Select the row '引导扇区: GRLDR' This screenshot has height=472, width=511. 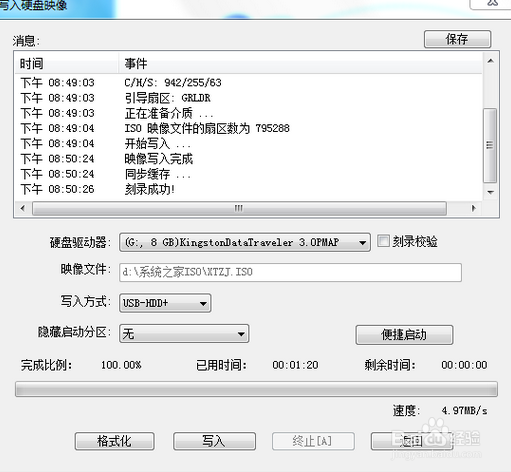pos(248,98)
